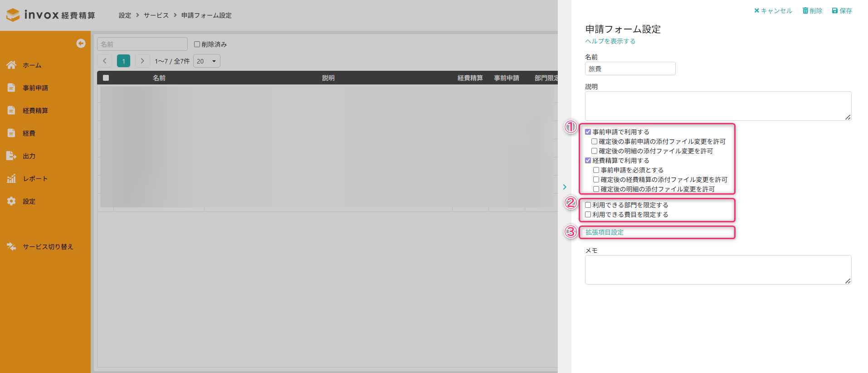The width and height of the screenshot is (868, 373).
Task: Open 経費精算 in the sidebar menu
Action: point(35,110)
